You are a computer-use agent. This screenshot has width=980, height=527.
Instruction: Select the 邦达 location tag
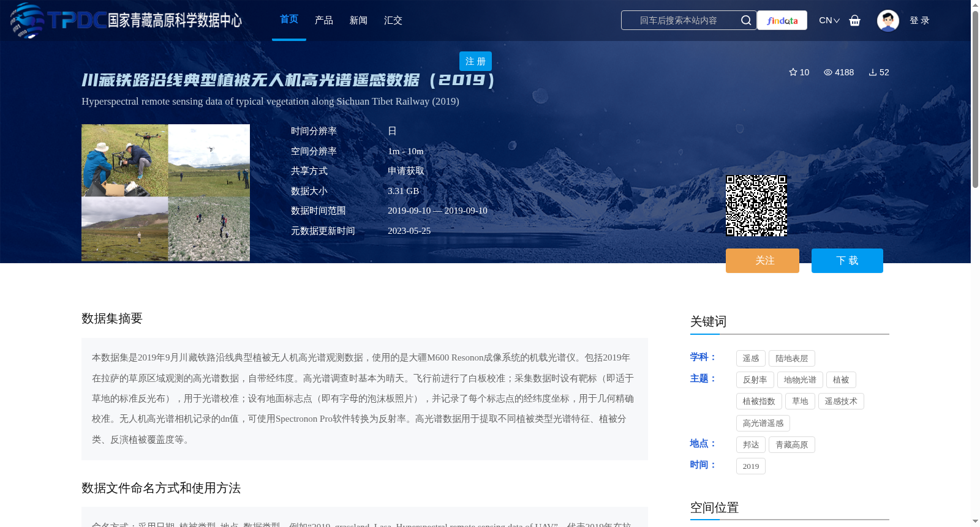(x=751, y=445)
